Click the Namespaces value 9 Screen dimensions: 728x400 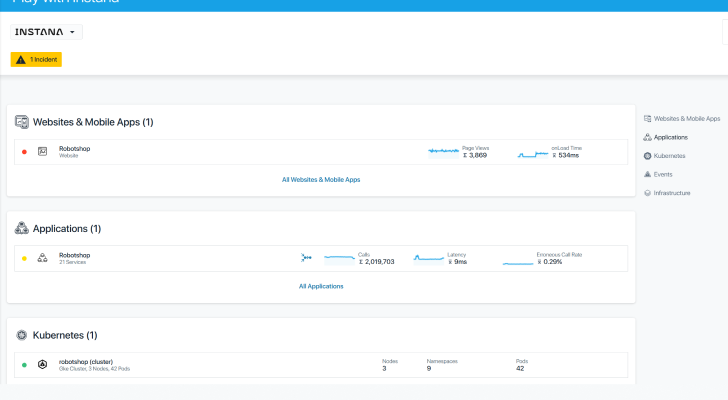(x=429, y=368)
